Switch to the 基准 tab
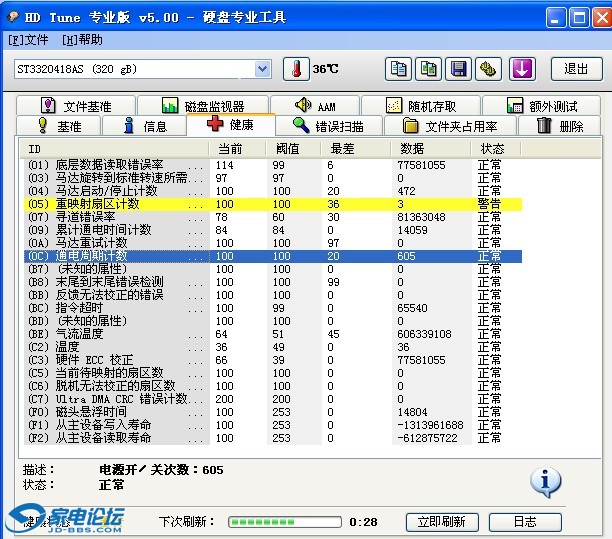 59,126
